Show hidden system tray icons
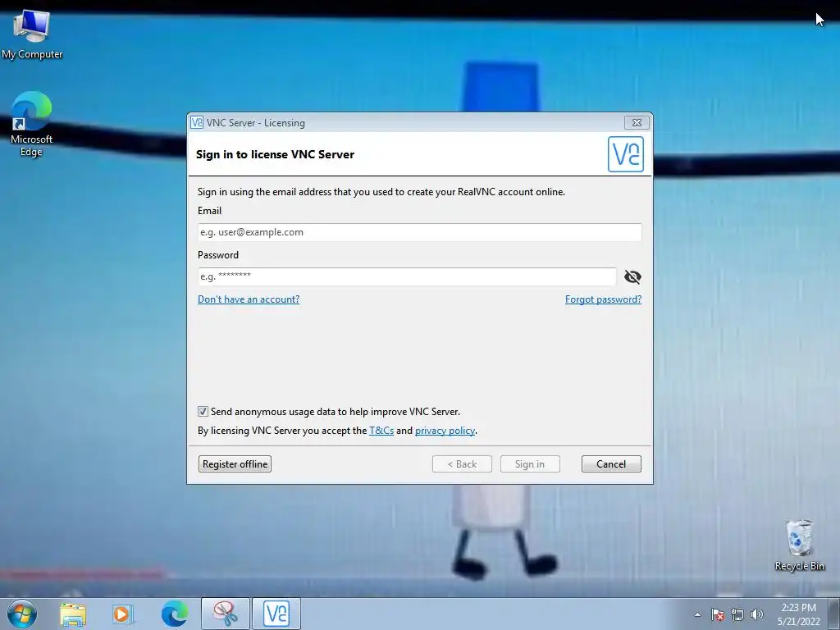Viewport: 840px width, 630px height. 697,615
